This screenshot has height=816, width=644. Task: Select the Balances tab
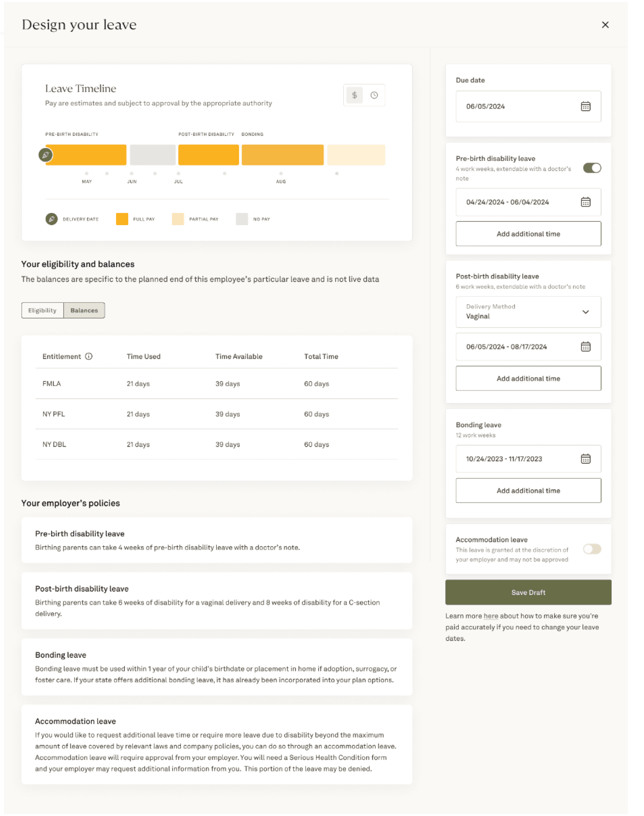click(x=84, y=310)
